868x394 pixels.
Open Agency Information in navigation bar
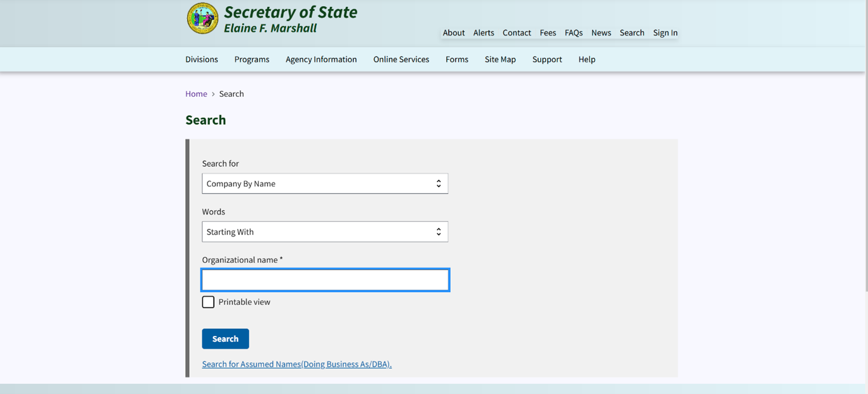(321, 59)
